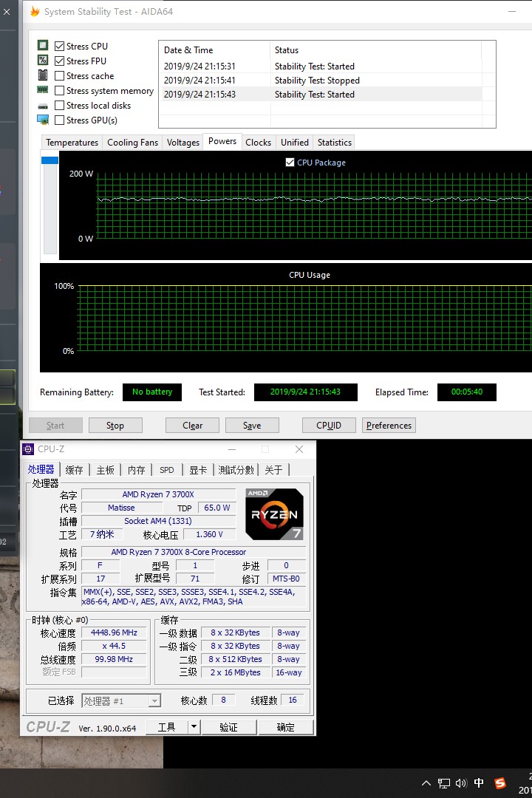
Task: Click the AMD Ryzen 7 3700X name field
Action: click(158, 494)
